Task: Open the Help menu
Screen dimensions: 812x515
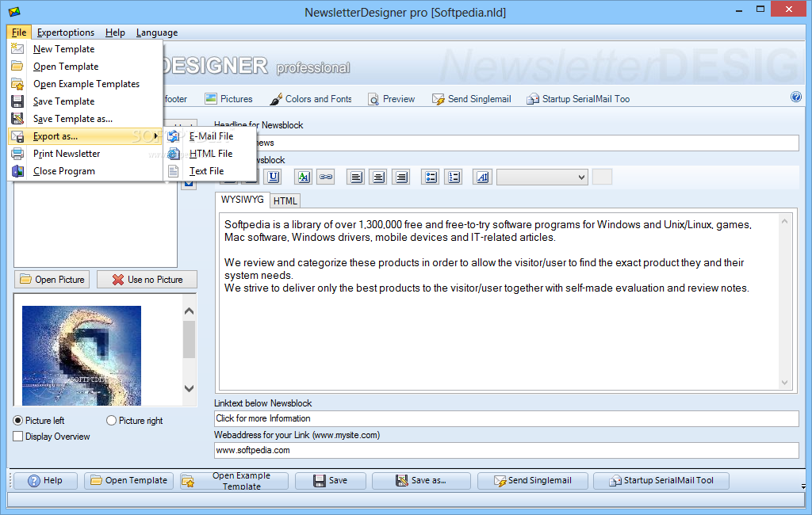Action: (115, 32)
